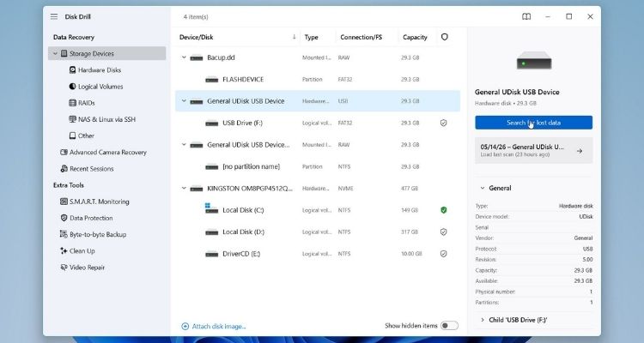Click the Recent Sessions icon

click(x=64, y=169)
